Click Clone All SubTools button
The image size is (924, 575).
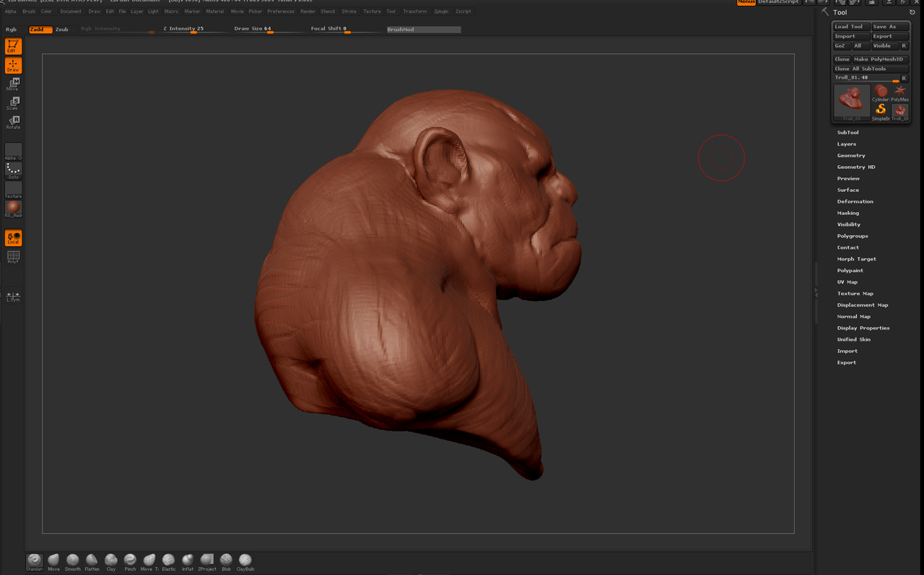pyautogui.click(x=871, y=69)
